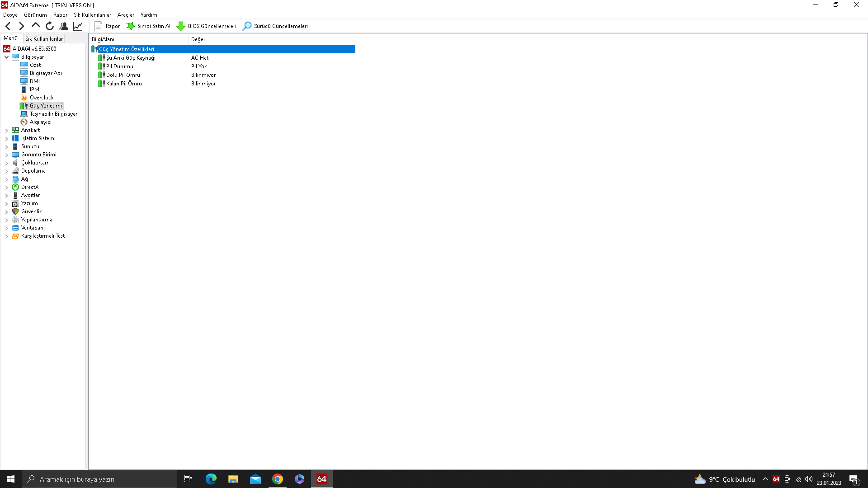Click the Up level arrow icon

35,26
